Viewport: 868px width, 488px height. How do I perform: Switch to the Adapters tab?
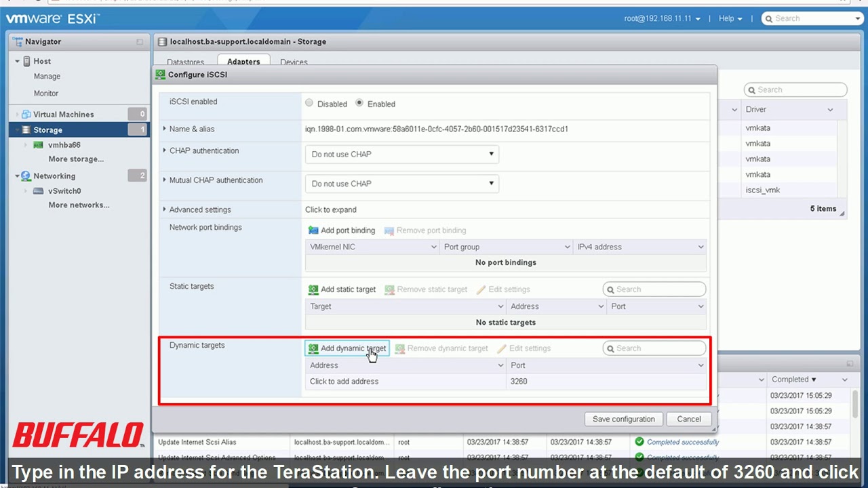pos(243,61)
